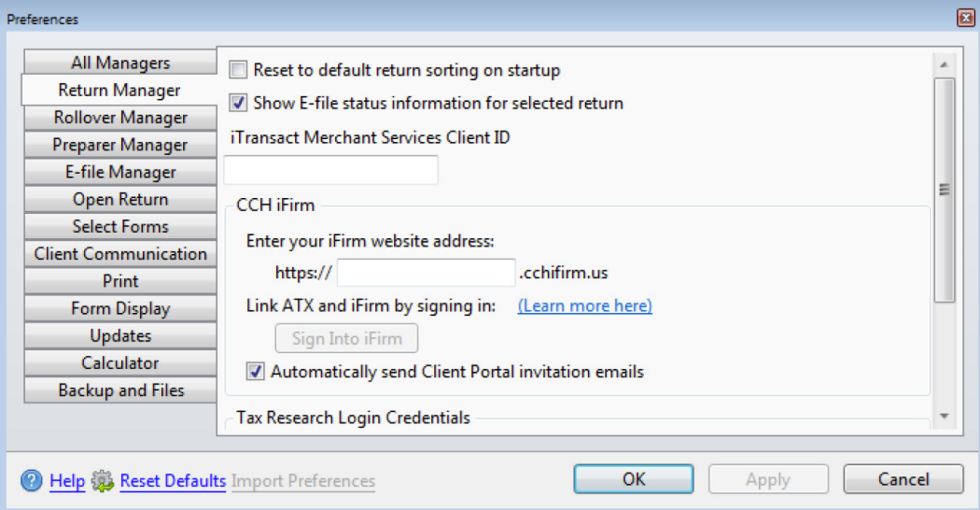This screenshot has height=510, width=980.
Task: Click the blue Help question mark icon
Action: [32, 481]
